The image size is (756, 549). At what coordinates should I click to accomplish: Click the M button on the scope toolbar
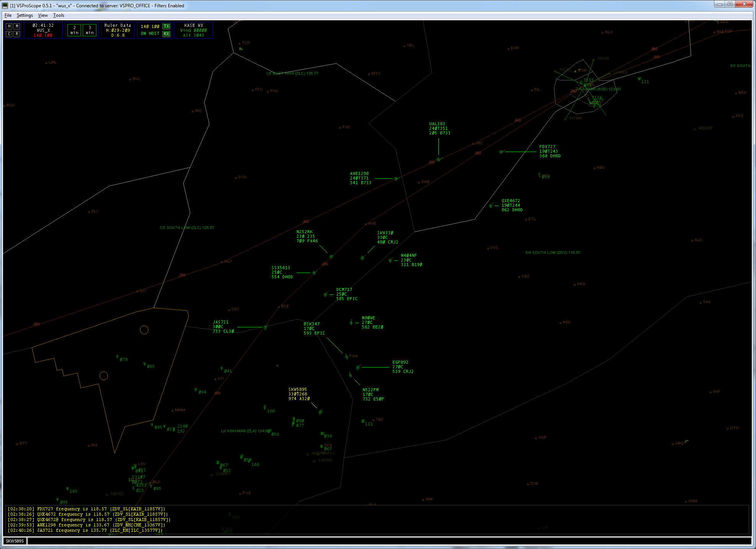(16, 26)
